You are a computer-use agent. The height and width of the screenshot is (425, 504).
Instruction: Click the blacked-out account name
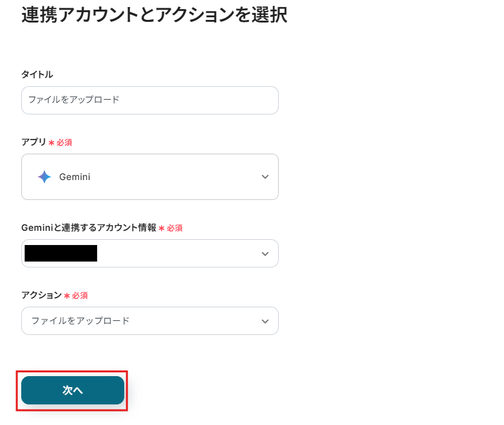coord(61,253)
